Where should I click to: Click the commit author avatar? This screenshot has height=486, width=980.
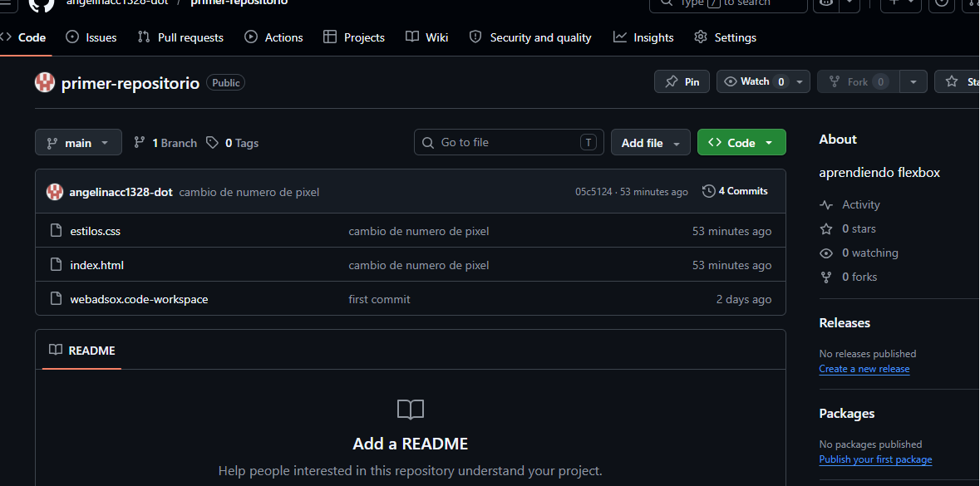point(55,192)
